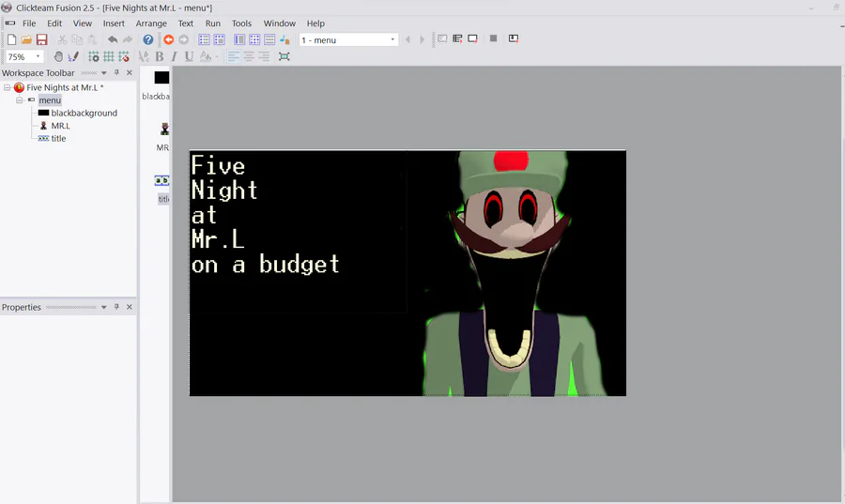Toggle Snap to Grid magnet icon

click(123, 56)
